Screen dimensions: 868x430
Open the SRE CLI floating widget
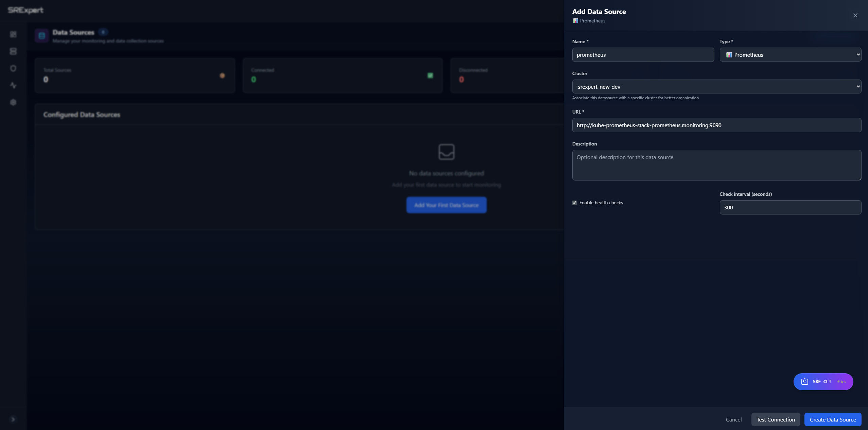coord(823,381)
